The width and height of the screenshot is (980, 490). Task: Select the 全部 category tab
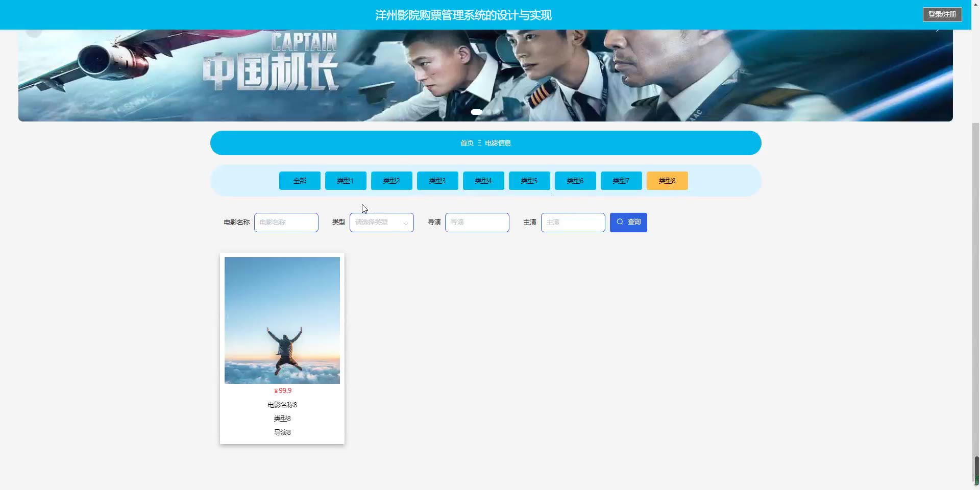point(300,181)
